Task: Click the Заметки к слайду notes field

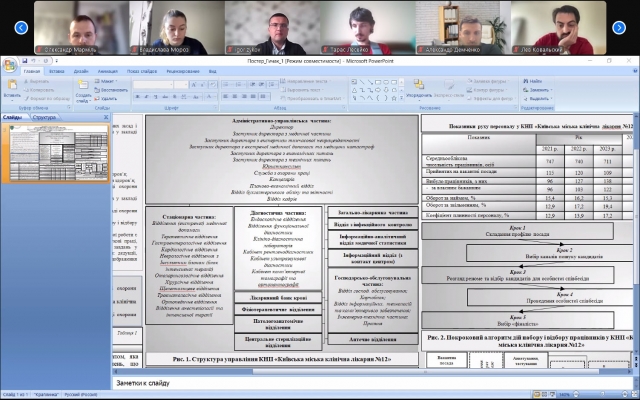Action: pos(372,383)
